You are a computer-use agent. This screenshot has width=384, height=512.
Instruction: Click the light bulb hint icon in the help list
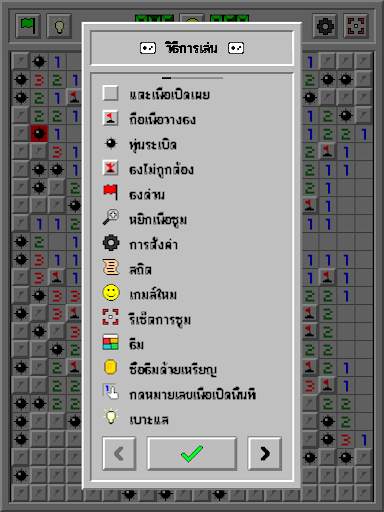[x=110, y=417]
